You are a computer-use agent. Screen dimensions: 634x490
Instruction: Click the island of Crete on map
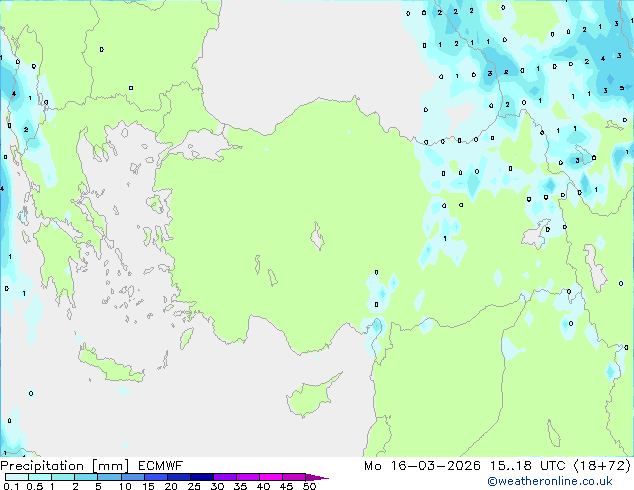[x=110, y=366]
